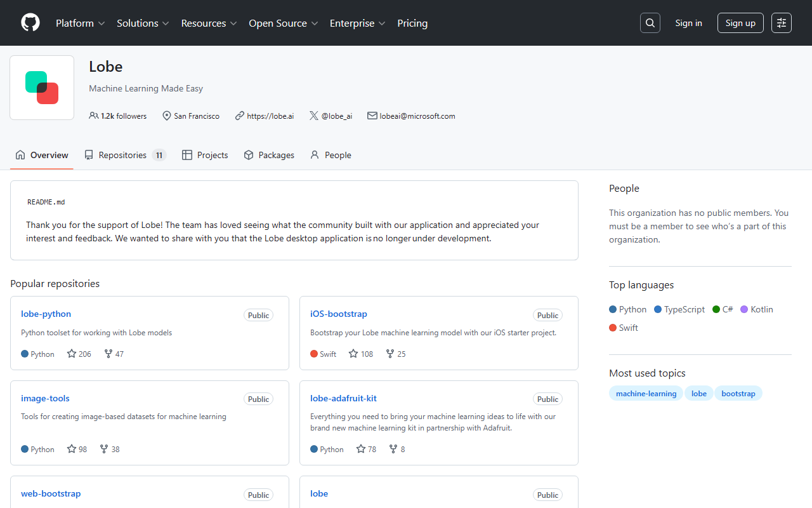Switch to the Packages tab
This screenshot has height=508, width=812.
269,155
